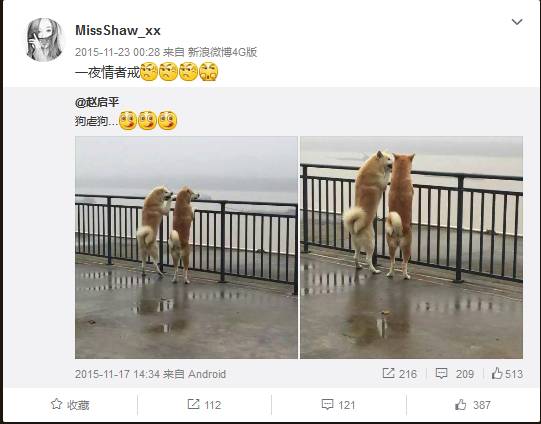Click the star 收藏 favorite icon
The height and width of the screenshot is (424, 541).
pos(56,404)
